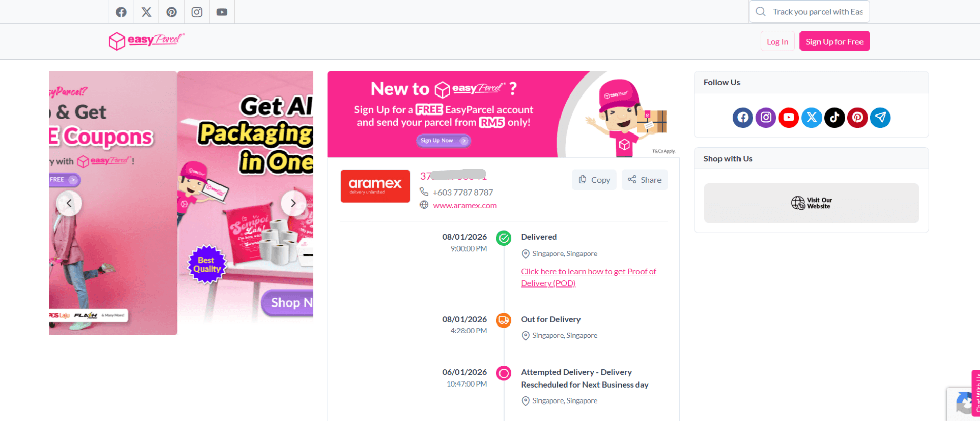Go to EasyParcel home via header logo
Screen dimensions: 980x421
(x=147, y=41)
